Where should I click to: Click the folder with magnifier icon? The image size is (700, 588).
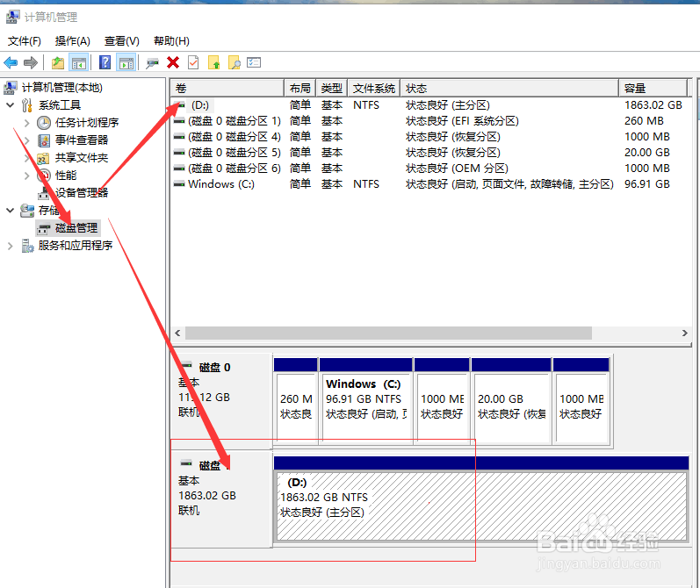(235, 63)
